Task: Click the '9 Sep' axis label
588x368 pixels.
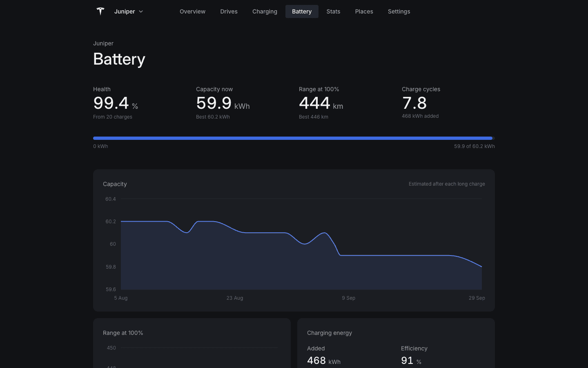Action: 349,298
